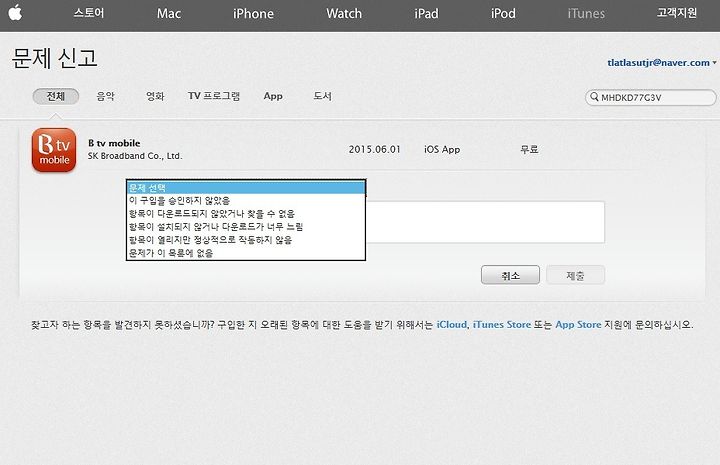Click the iOS App type label
720x465 pixels.
pyautogui.click(x=442, y=150)
